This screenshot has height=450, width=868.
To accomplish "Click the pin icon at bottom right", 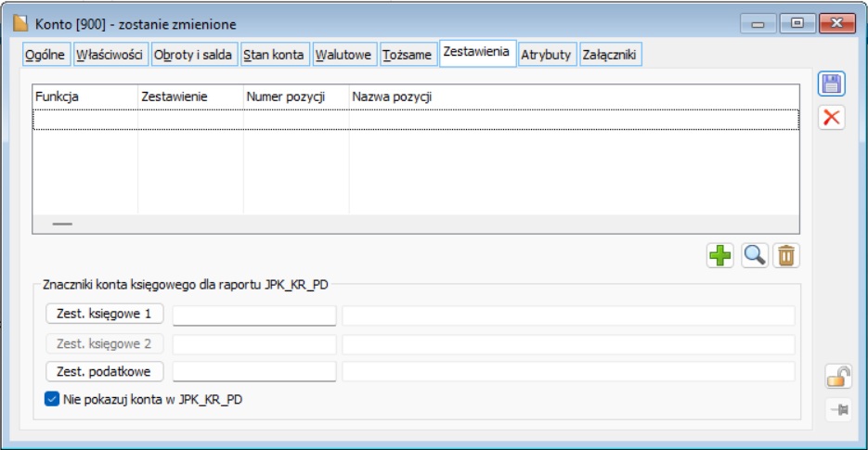I will (x=837, y=410).
